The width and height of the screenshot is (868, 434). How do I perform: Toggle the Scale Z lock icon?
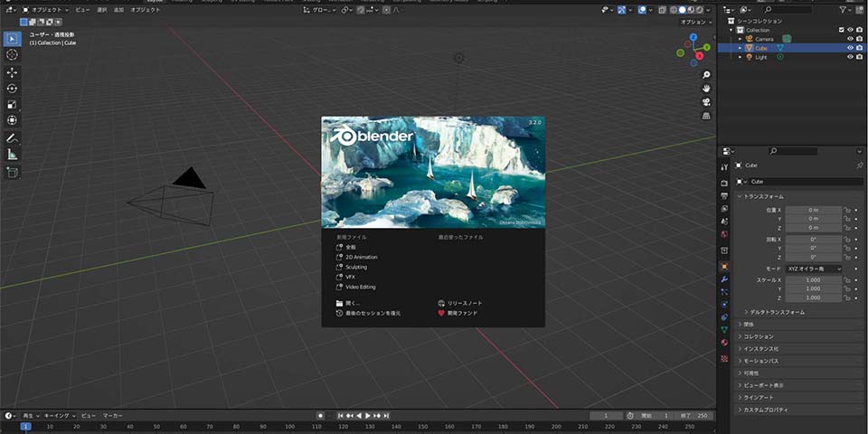click(846, 297)
